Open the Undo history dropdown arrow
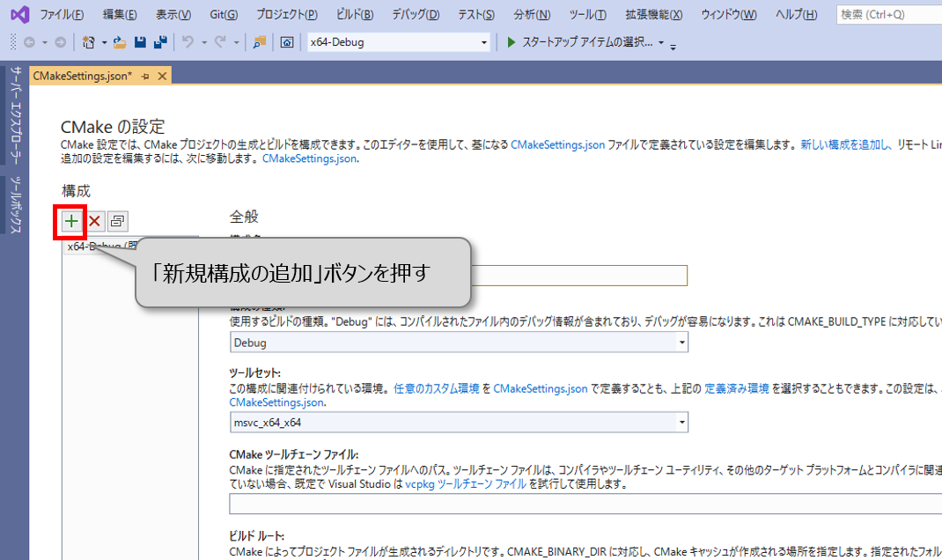 pyautogui.click(x=204, y=42)
